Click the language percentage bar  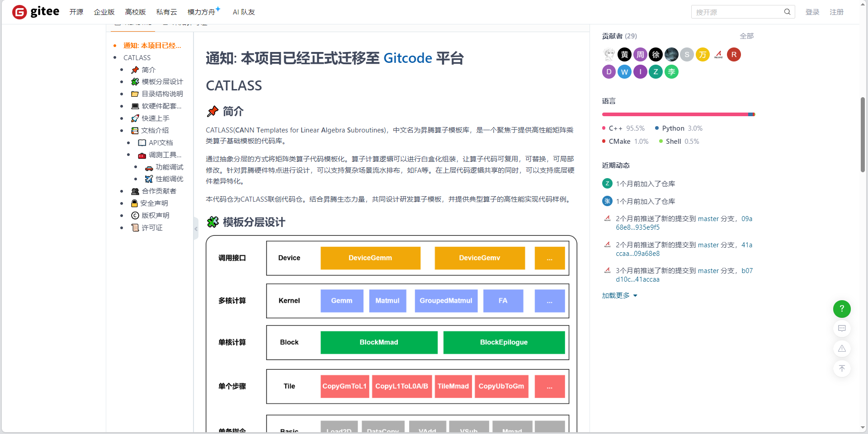click(678, 114)
